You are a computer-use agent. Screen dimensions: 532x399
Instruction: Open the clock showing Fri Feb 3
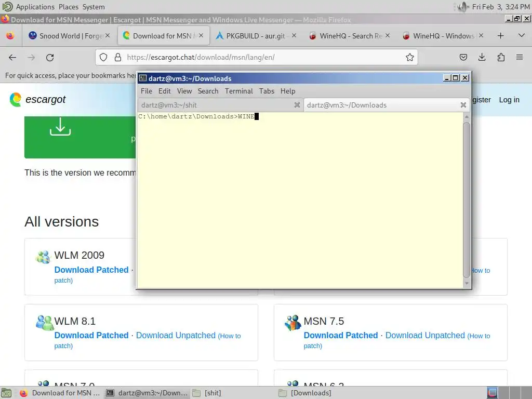tap(501, 7)
